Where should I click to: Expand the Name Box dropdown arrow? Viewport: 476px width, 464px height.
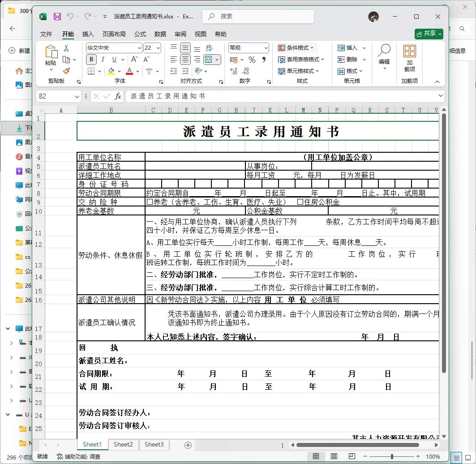click(77, 97)
